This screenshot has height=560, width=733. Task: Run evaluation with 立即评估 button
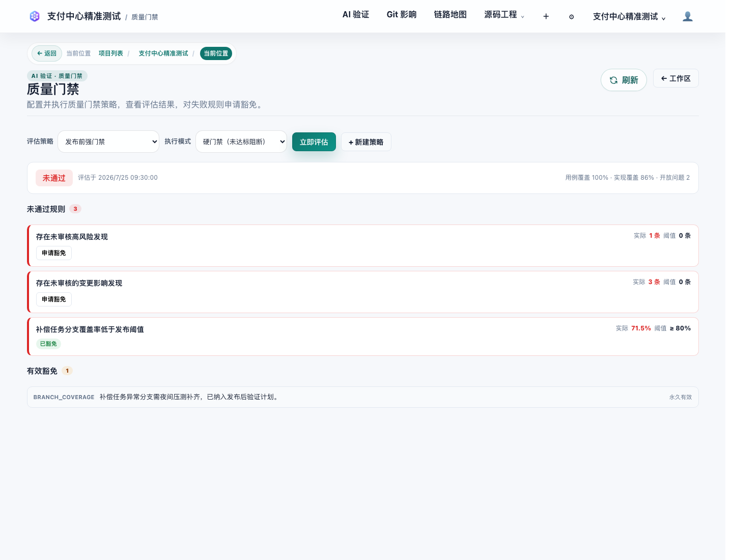pyautogui.click(x=314, y=142)
